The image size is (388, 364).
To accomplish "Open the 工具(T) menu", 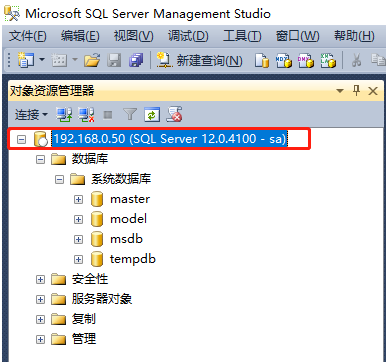I will click(x=242, y=36).
